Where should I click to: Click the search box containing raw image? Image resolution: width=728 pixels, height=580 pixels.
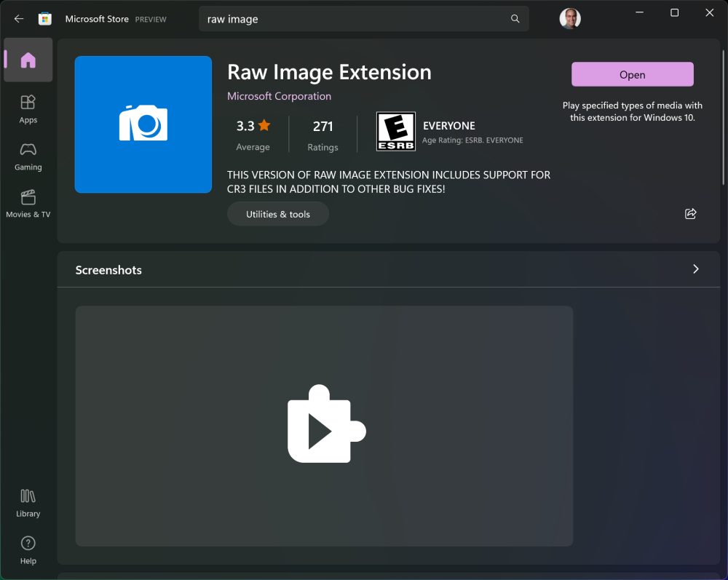pyautogui.click(x=363, y=19)
